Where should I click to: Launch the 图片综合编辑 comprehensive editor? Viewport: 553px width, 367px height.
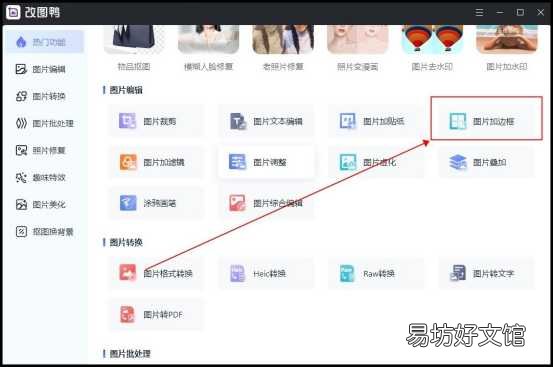pos(266,203)
